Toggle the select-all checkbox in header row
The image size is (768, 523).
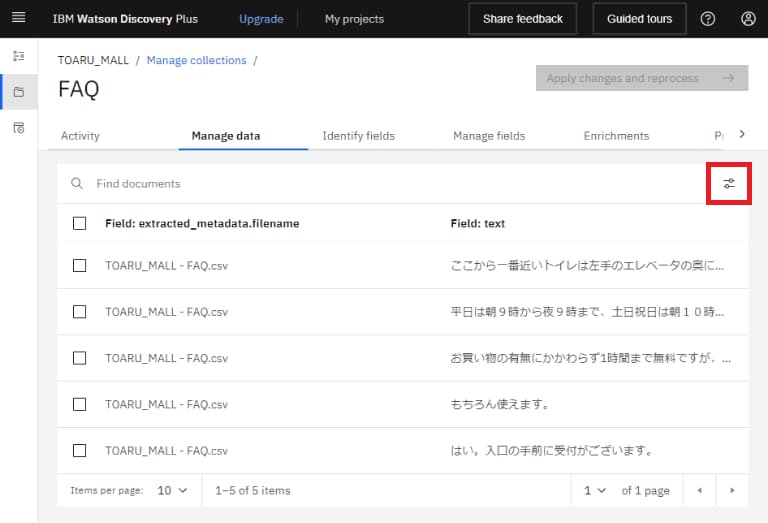pos(80,224)
